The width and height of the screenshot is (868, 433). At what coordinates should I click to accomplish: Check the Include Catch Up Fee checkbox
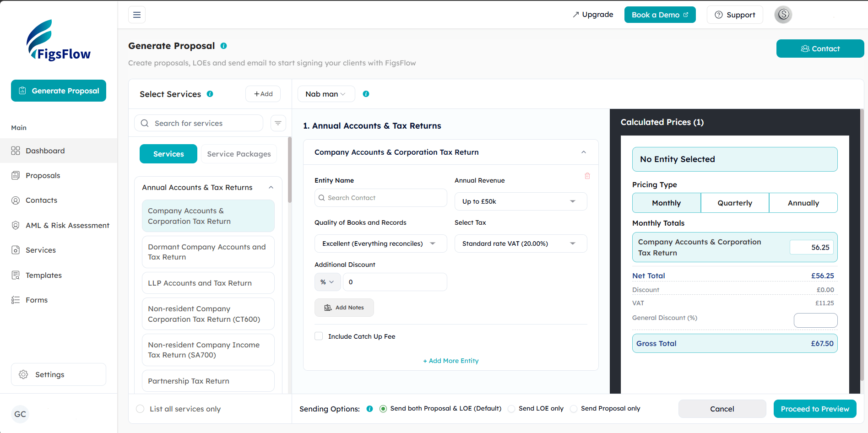point(319,336)
